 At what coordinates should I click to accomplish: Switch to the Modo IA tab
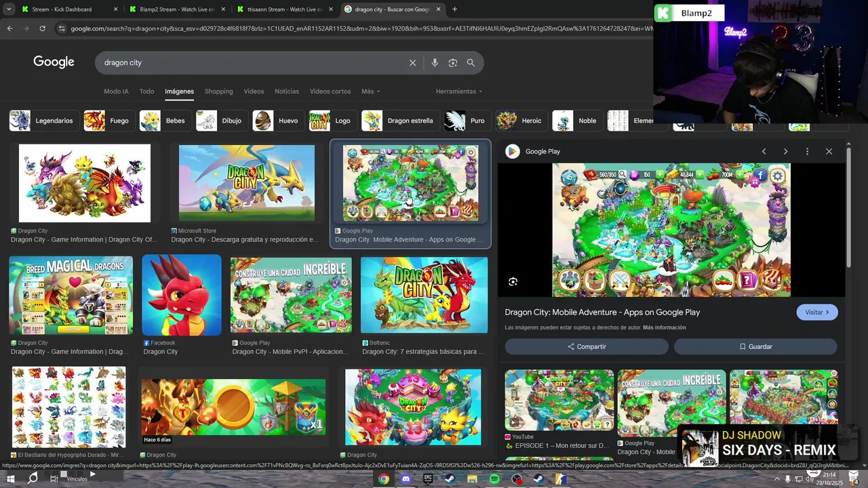[116, 91]
